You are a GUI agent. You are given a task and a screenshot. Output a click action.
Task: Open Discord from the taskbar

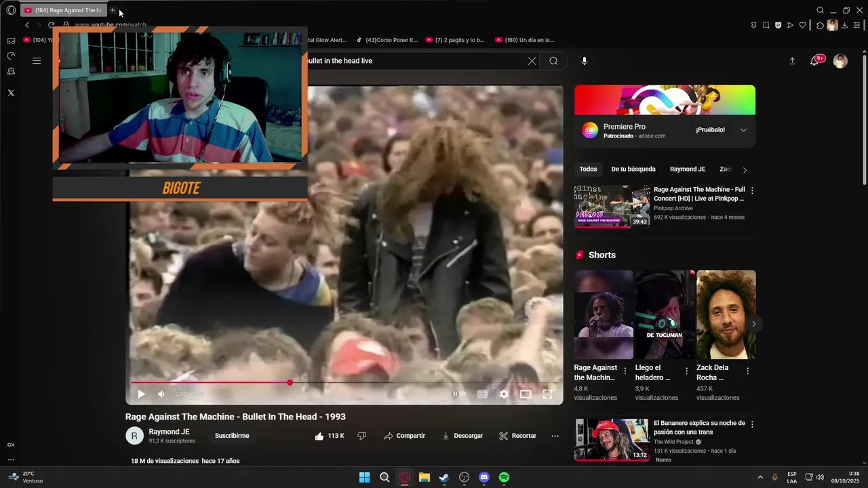click(484, 477)
